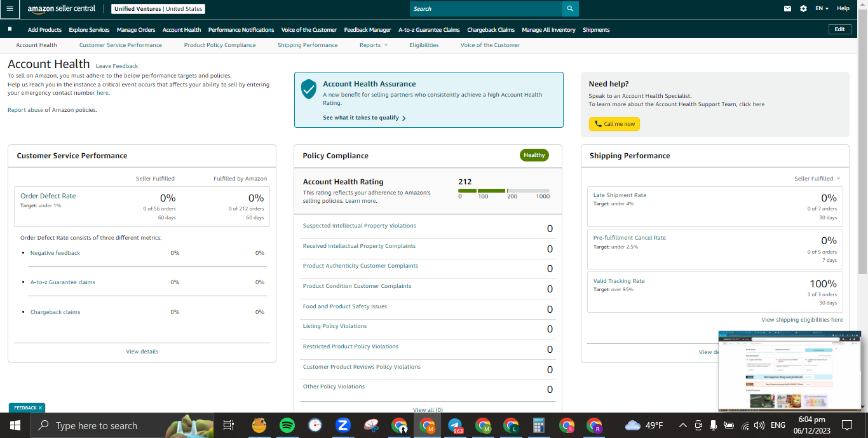Viewport: 868px width, 438px height.
Task: Open the EN language dropdown
Action: (x=822, y=9)
